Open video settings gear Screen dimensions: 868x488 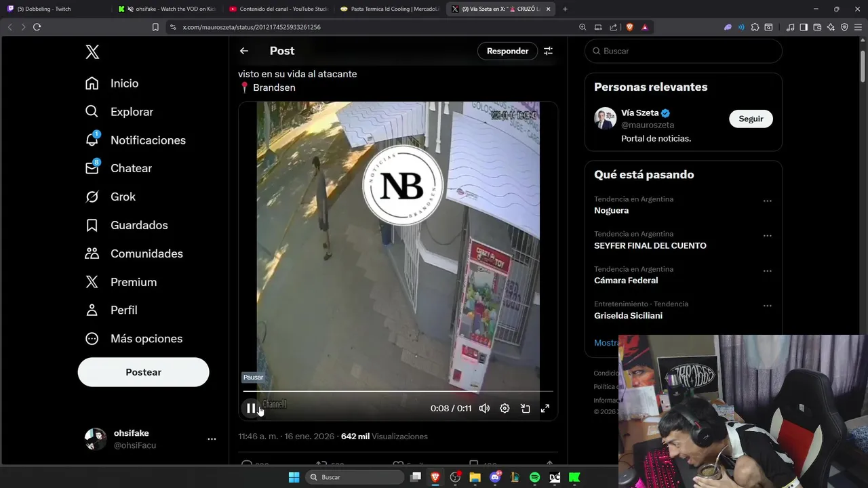[505, 408]
